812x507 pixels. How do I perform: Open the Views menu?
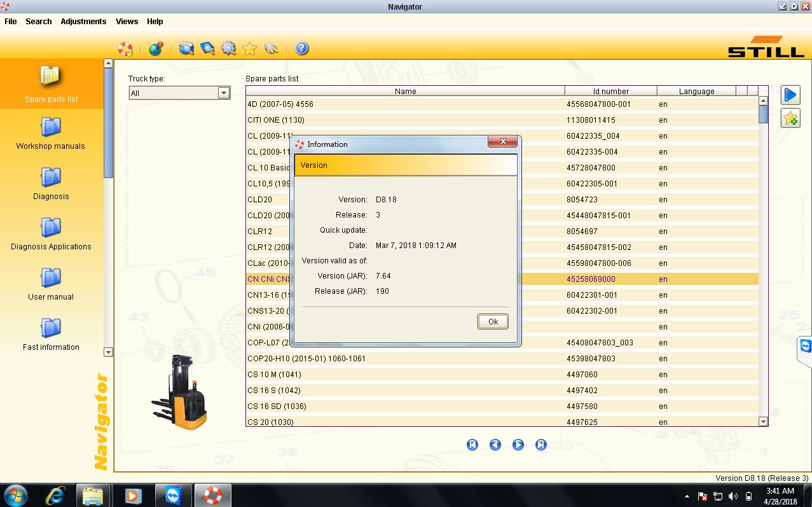coord(127,21)
